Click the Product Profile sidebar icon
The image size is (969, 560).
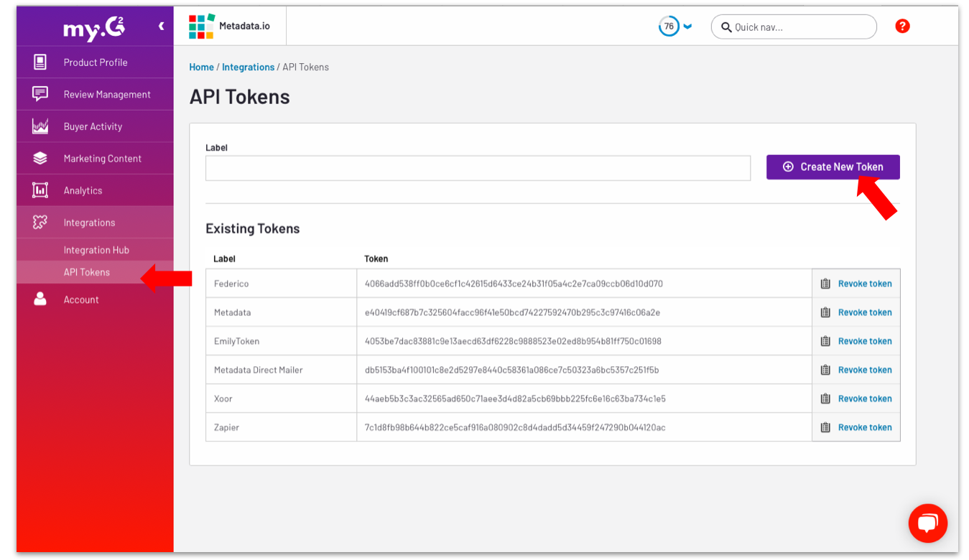[x=40, y=62]
